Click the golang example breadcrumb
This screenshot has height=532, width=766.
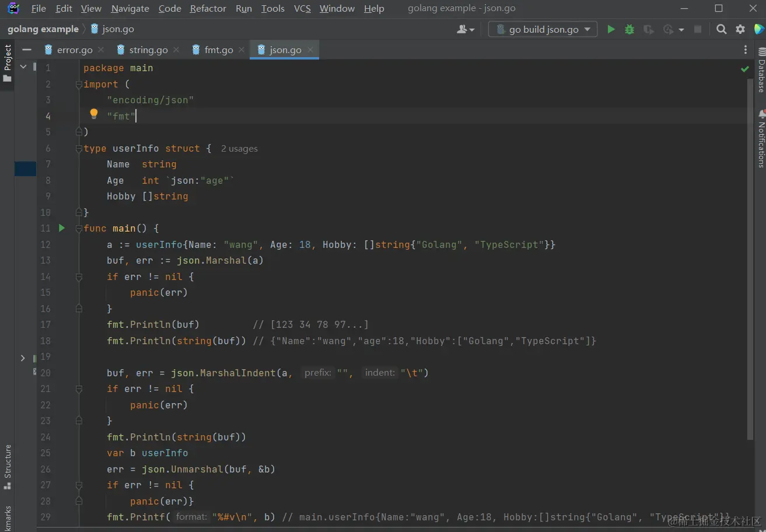43,29
